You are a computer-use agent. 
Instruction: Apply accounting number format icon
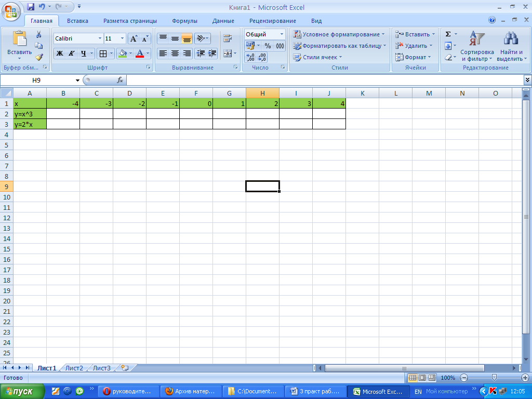pos(250,46)
